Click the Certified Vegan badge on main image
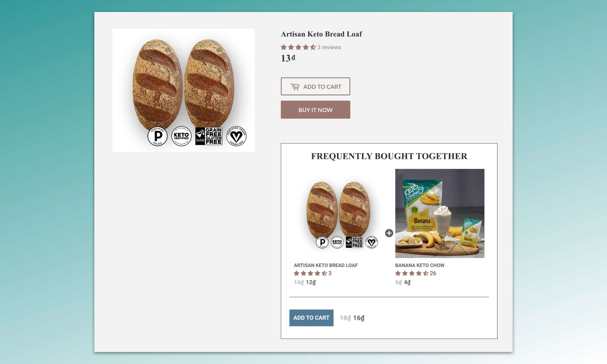The height and width of the screenshot is (364, 607). [x=236, y=136]
